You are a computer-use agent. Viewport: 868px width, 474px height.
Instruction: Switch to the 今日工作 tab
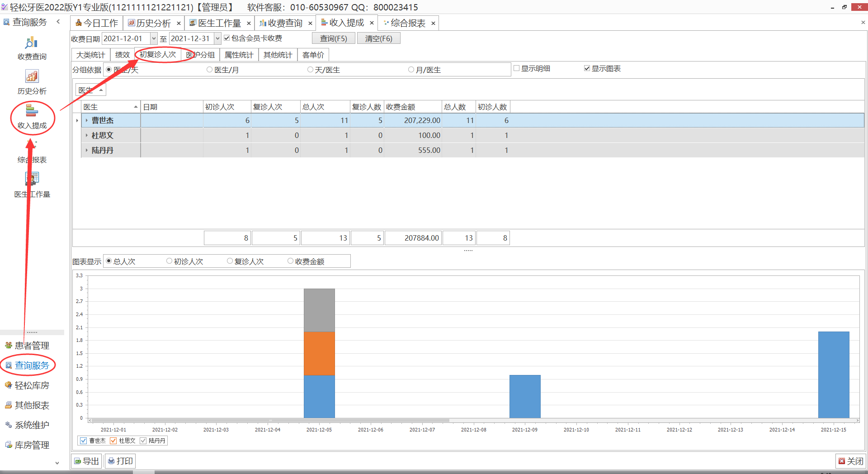tap(96, 23)
